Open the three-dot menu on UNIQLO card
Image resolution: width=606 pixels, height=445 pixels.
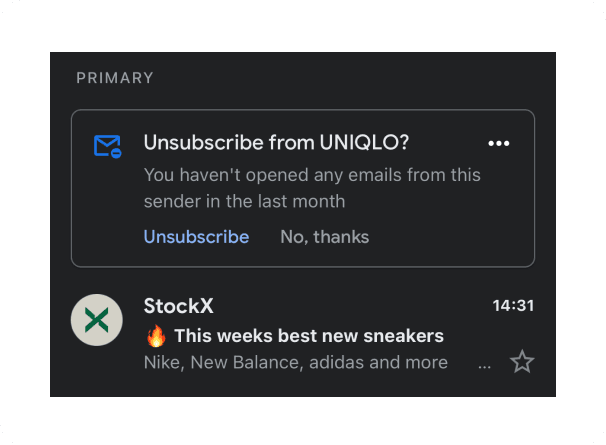[x=499, y=144]
